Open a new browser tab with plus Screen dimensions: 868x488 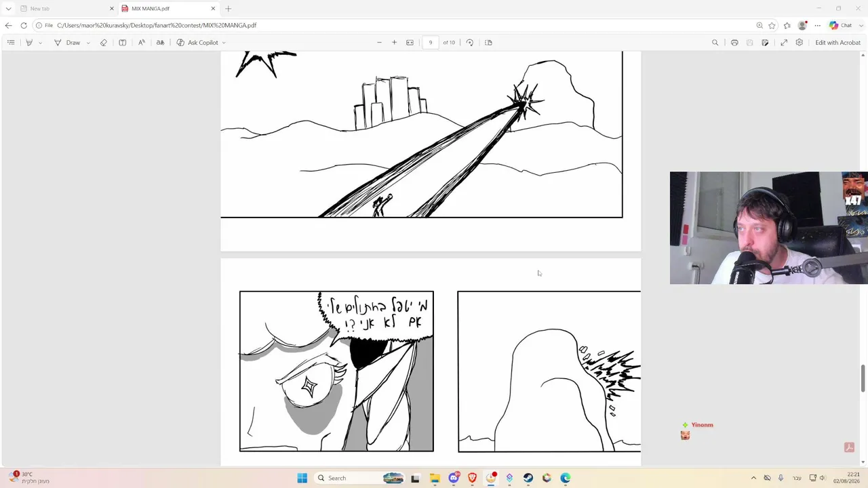(228, 9)
